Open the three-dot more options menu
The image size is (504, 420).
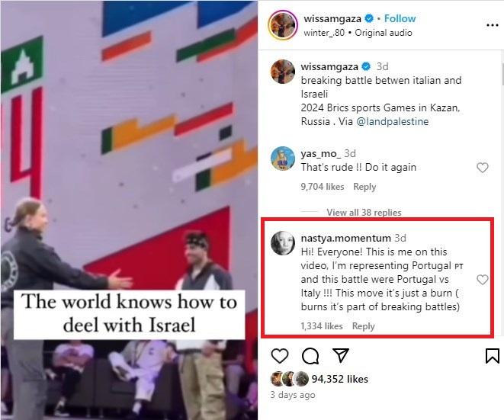pos(493,25)
